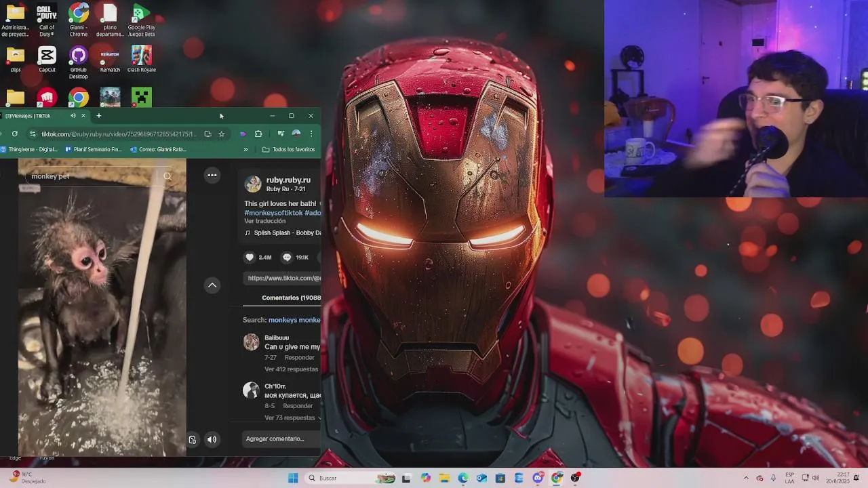Screen dimensions: 868x488
Task: Open a new Chrome tab
Action: click(98, 115)
